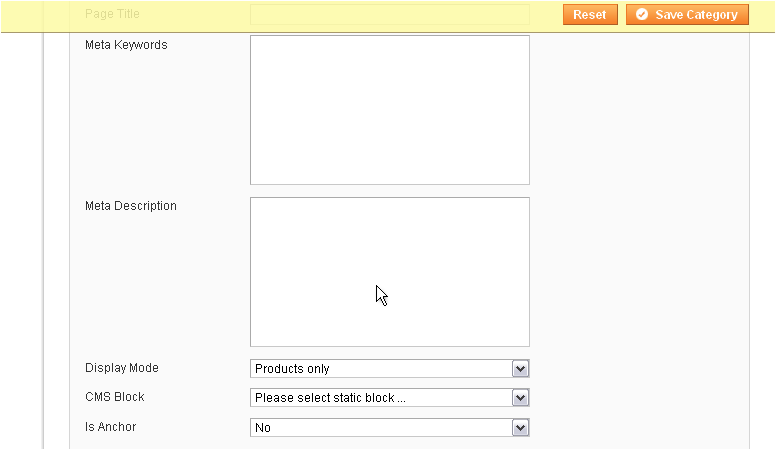
Task: Click the Meta Keywords label
Action: coord(126,45)
